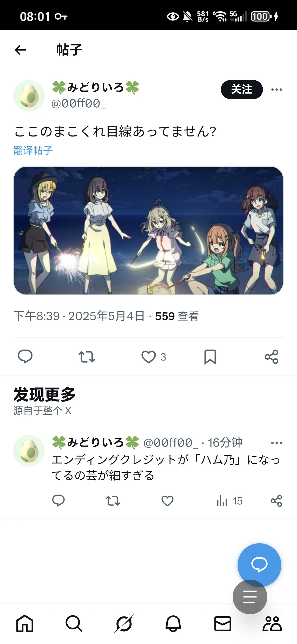Viewport: 297px width, 644px height.
Task: Repost the main post via retweet icon
Action: coord(87,357)
